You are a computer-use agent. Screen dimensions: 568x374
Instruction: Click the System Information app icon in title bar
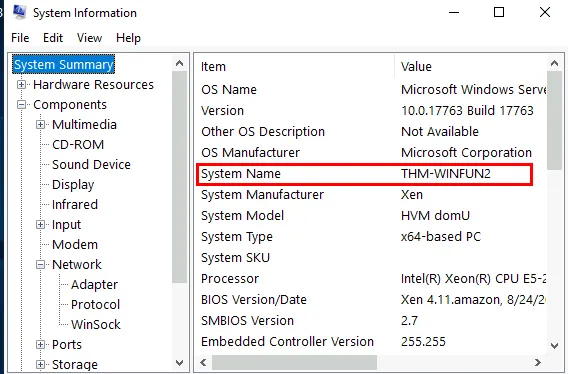(20, 12)
